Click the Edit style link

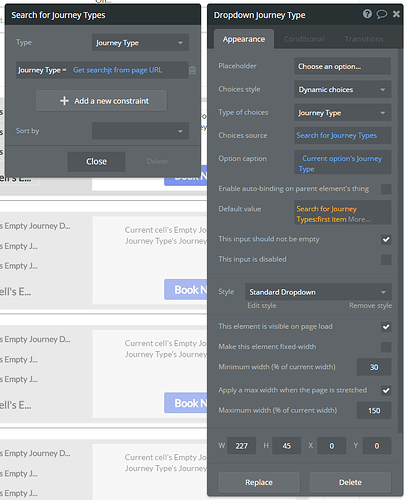(262, 306)
